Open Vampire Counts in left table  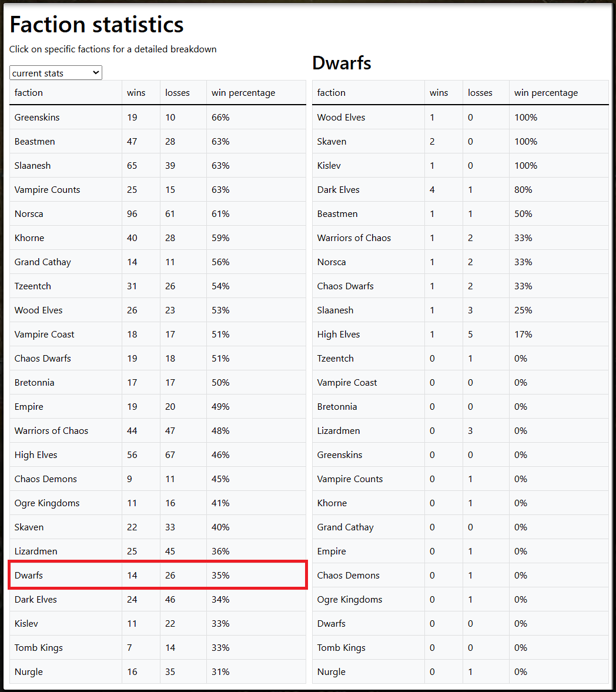[158, 190]
